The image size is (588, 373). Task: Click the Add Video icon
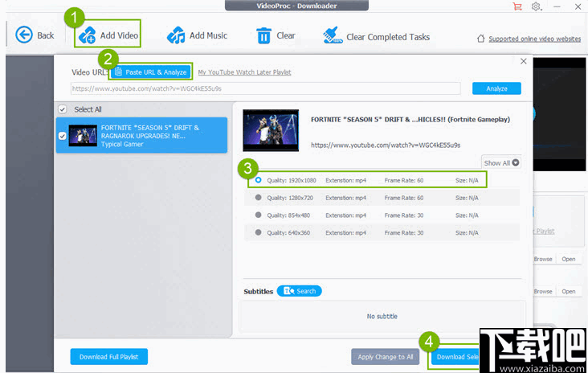click(x=87, y=35)
